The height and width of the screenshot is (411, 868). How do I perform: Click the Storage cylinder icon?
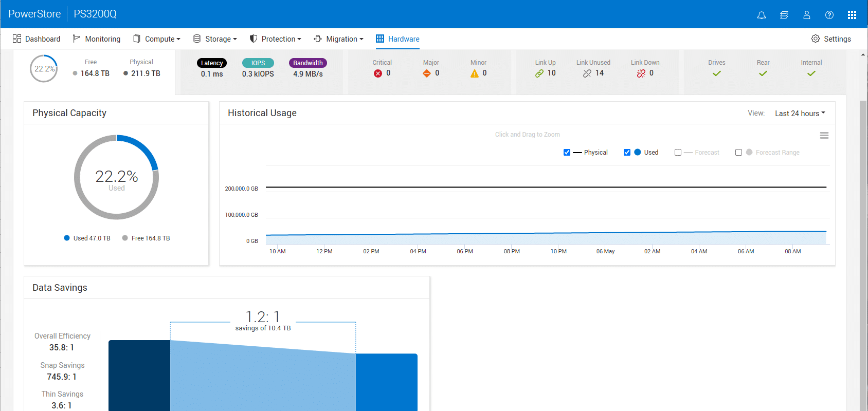click(x=197, y=39)
